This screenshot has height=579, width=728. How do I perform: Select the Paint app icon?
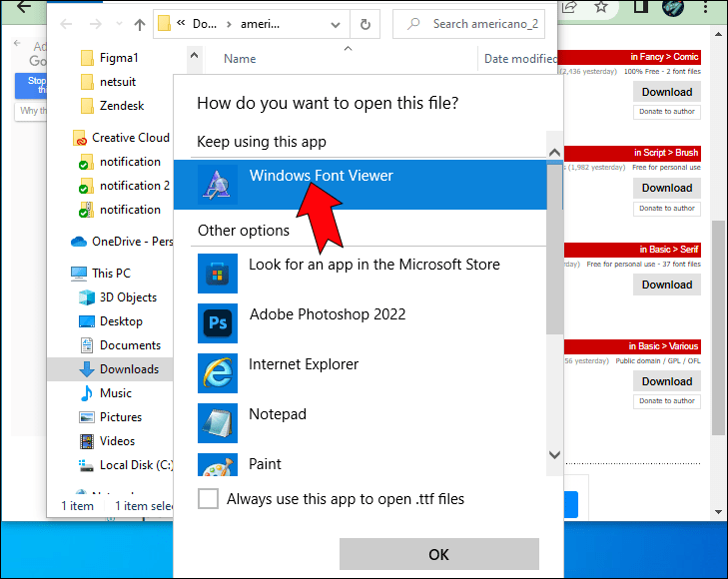(x=217, y=465)
